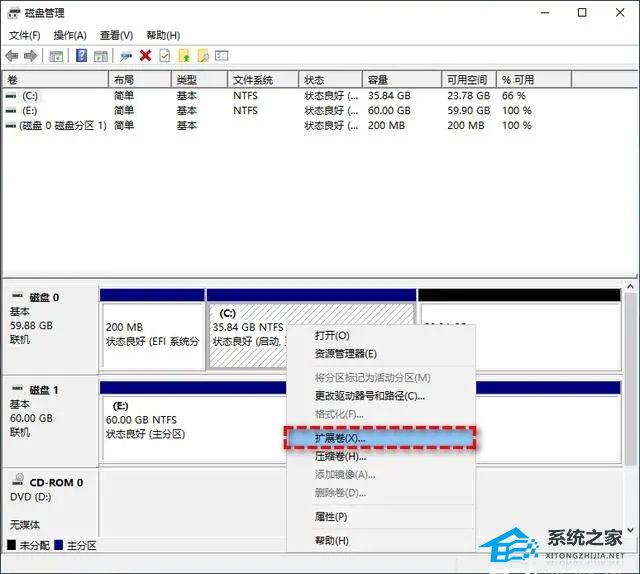The height and width of the screenshot is (574, 640).
Task: Sort by the 布局 column header
Action: (x=140, y=80)
